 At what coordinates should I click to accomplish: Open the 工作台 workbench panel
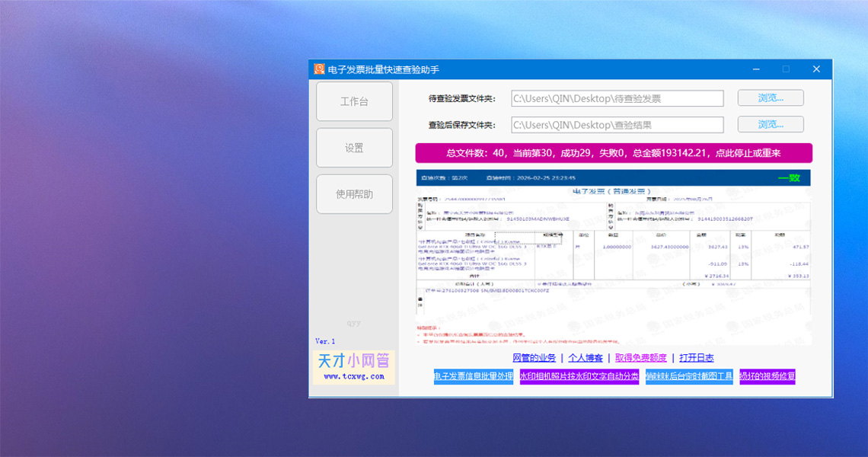tap(354, 101)
